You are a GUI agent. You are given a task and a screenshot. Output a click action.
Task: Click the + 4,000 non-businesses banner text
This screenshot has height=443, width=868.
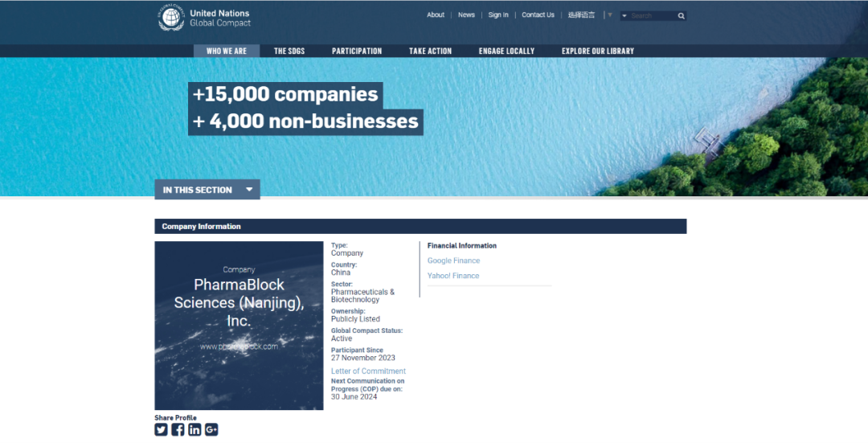click(305, 121)
